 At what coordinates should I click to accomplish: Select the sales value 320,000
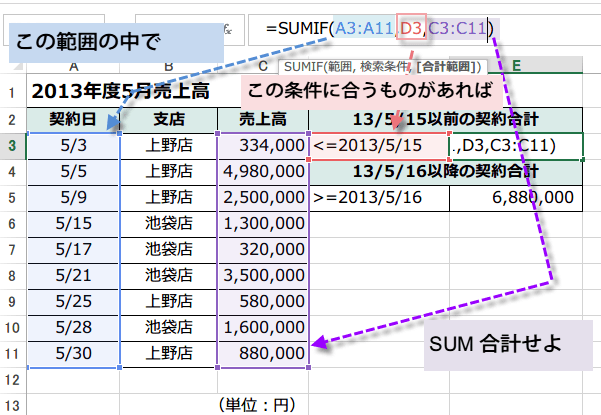pyautogui.click(x=263, y=250)
